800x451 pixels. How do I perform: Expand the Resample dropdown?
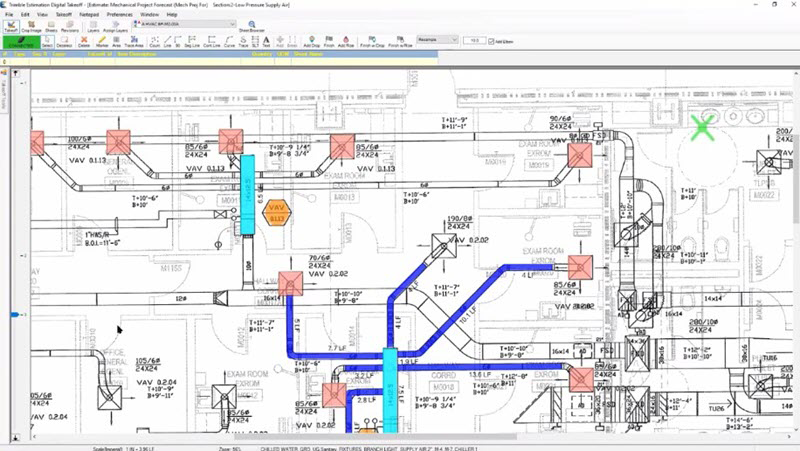439,40
